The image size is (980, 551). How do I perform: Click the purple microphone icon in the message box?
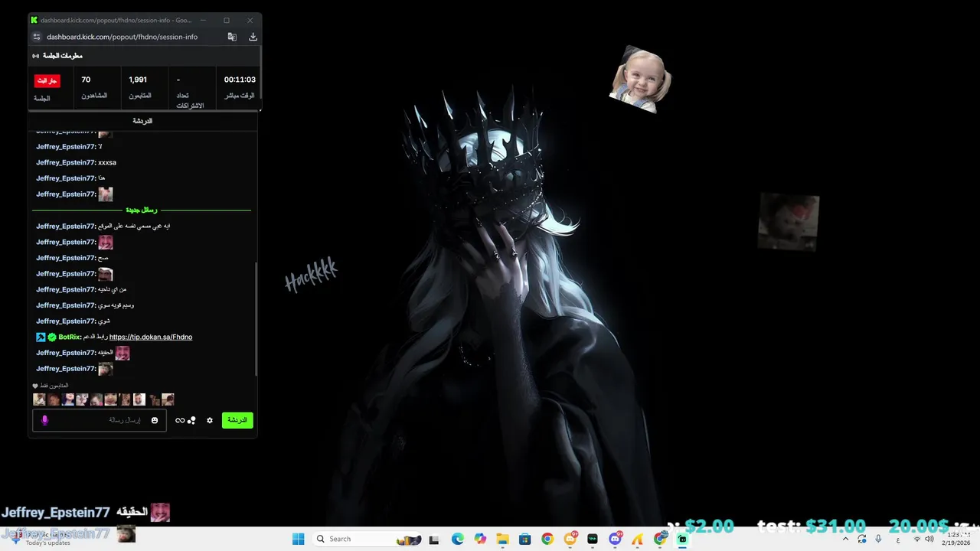[44, 420]
